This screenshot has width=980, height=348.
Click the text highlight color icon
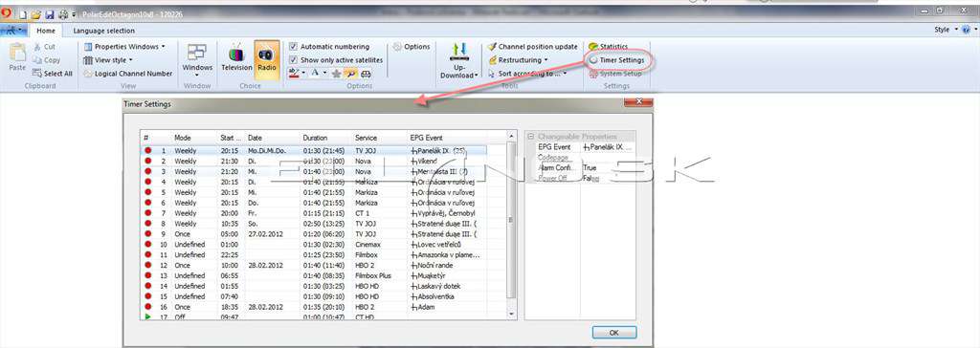click(294, 73)
